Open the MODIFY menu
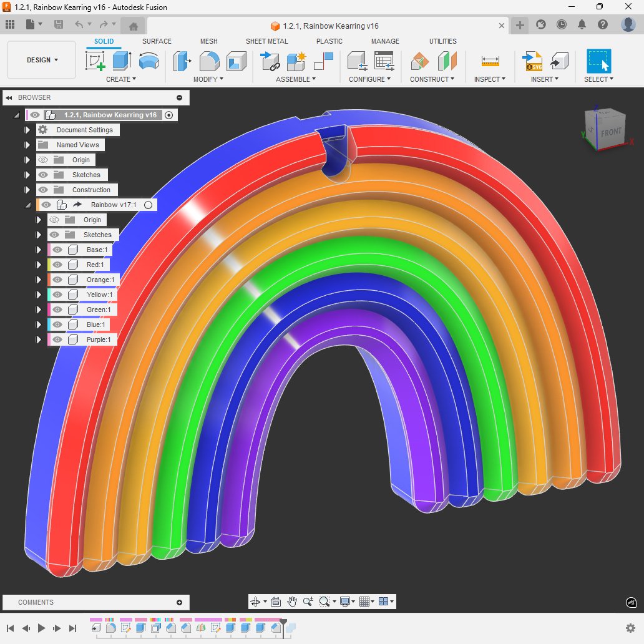Screen dimensions: 644x644 (208, 79)
